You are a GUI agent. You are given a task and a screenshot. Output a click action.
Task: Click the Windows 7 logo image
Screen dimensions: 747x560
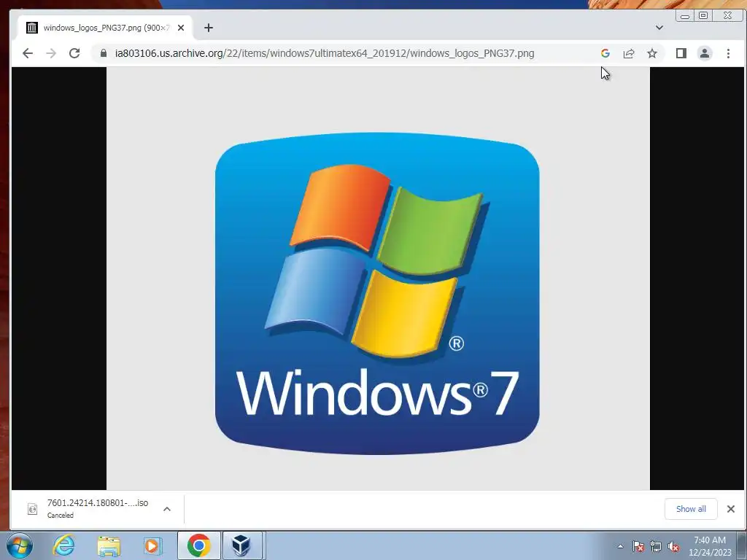pyautogui.click(x=377, y=293)
